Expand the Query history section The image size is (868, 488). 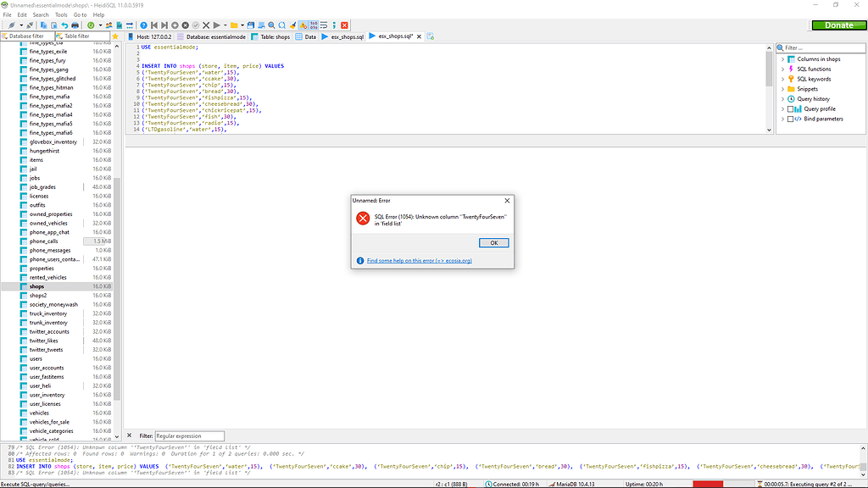pyautogui.click(x=782, y=98)
